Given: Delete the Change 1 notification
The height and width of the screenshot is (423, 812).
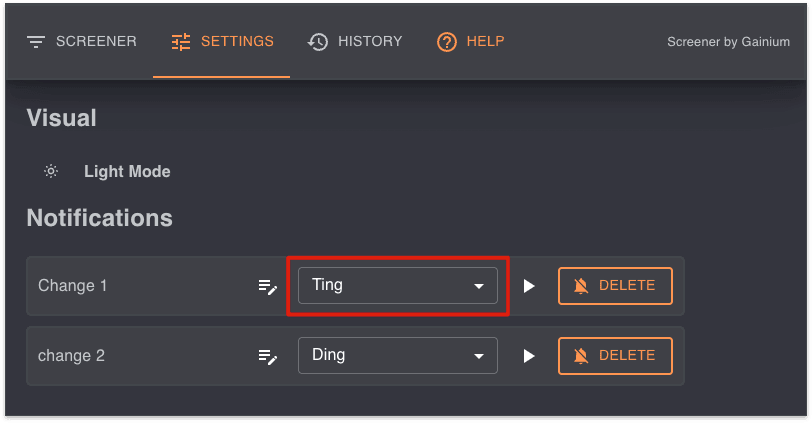Looking at the screenshot, I should pos(615,286).
